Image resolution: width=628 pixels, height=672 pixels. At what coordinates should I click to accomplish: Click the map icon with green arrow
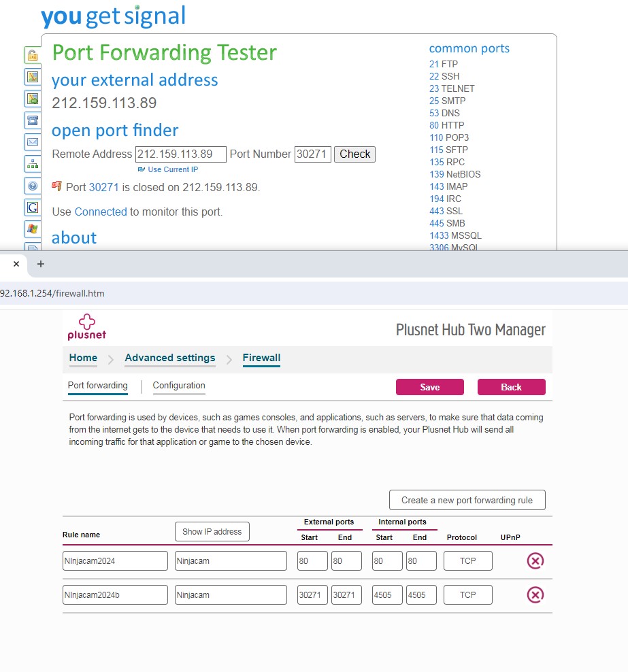click(32, 99)
